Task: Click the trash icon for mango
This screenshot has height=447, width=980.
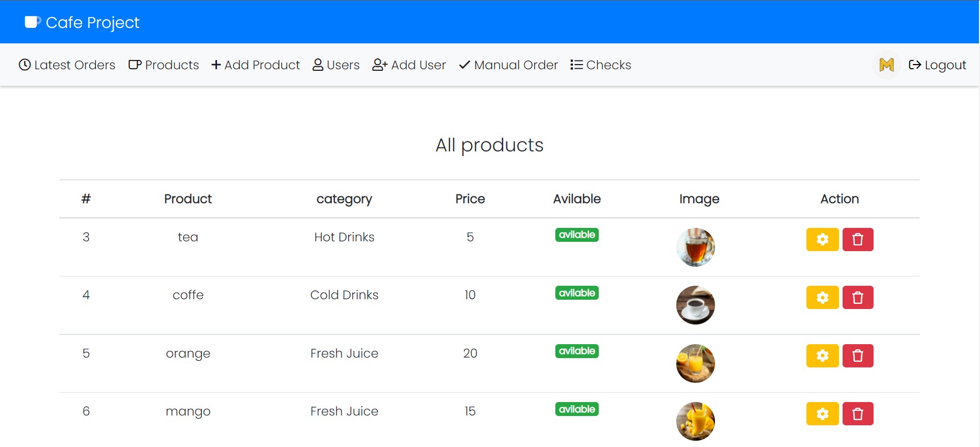Action: 858,414
